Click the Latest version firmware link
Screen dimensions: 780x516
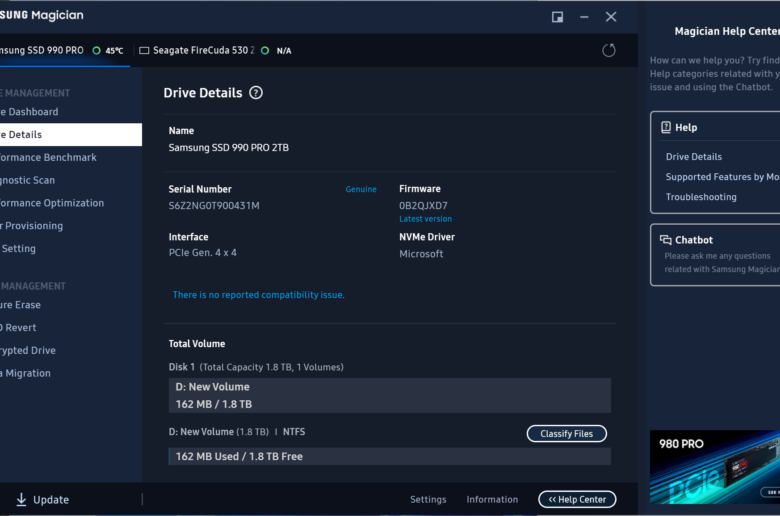425,219
